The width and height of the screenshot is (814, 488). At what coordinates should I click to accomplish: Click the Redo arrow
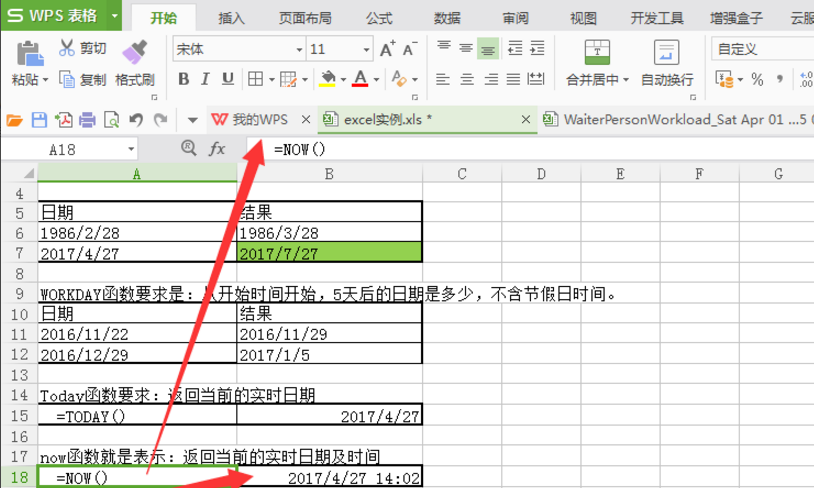[x=160, y=120]
